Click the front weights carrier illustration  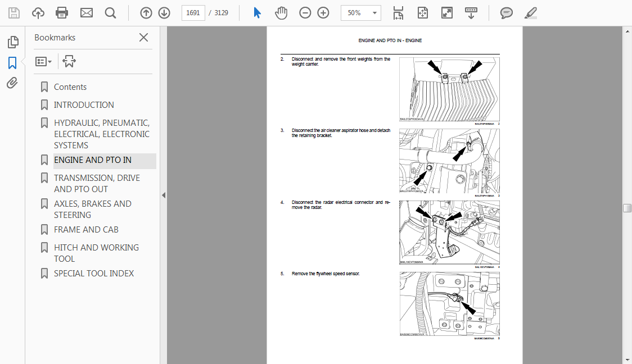click(x=449, y=89)
